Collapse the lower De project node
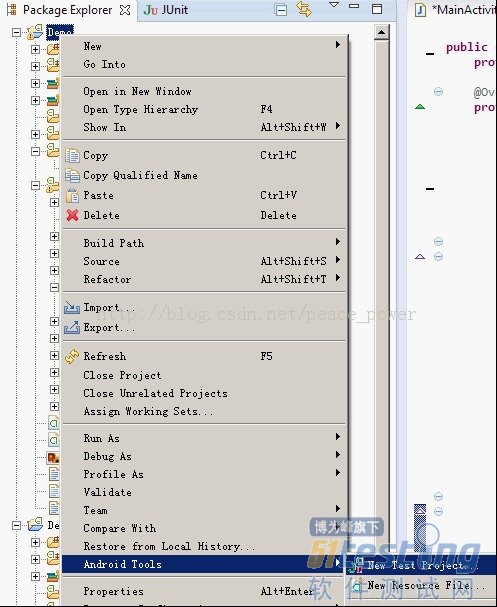The height and width of the screenshot is (607, 497). [x=16, y=525]
